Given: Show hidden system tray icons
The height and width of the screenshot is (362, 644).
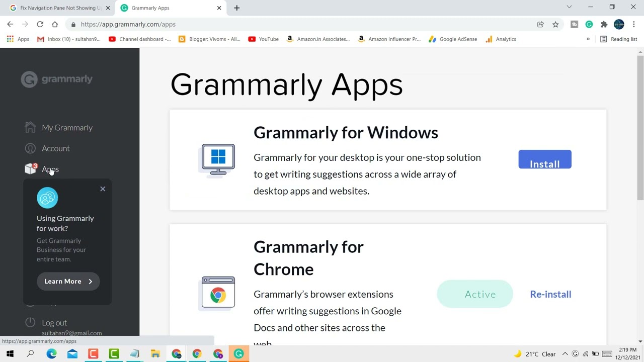Looking at the screenshot, I should 565,354.
